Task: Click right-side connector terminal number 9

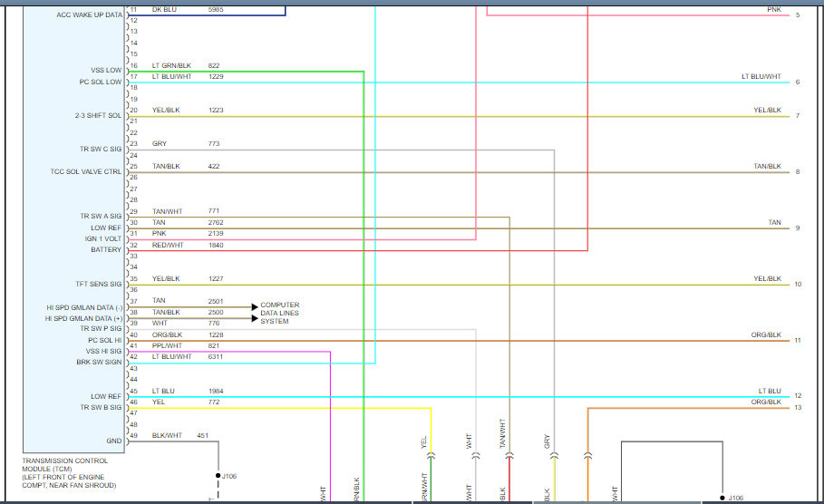Action: tap(797, 228)
